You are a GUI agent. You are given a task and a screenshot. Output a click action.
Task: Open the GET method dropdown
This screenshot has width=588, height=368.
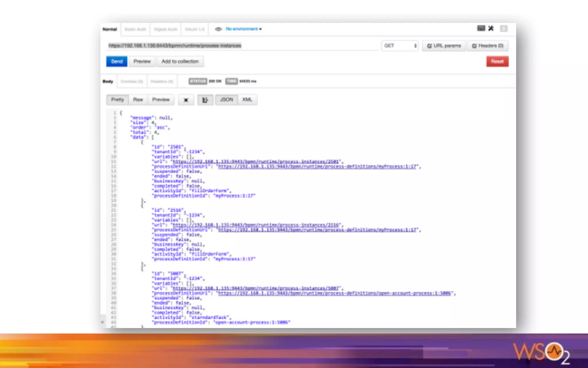coord(400,46)
